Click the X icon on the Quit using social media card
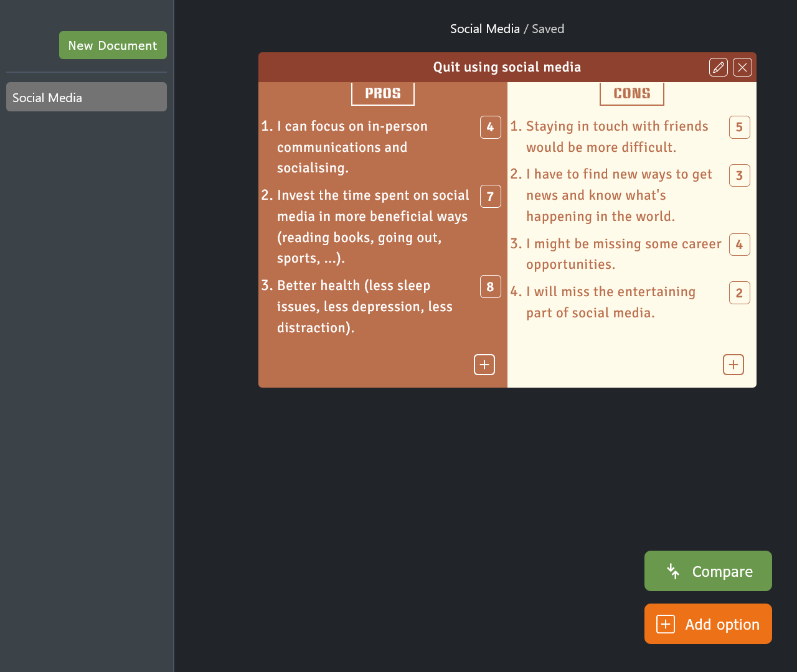The image size is (797, 672). coord(742,67)
